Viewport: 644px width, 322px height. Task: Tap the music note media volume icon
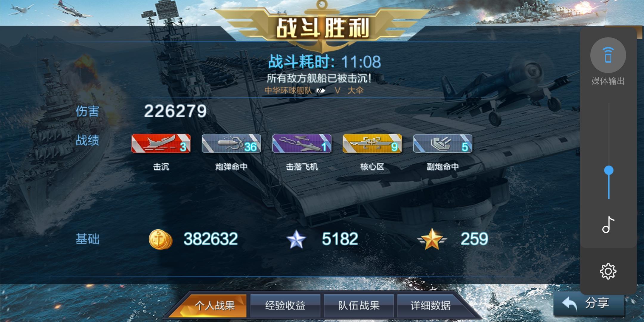[608, 225]
